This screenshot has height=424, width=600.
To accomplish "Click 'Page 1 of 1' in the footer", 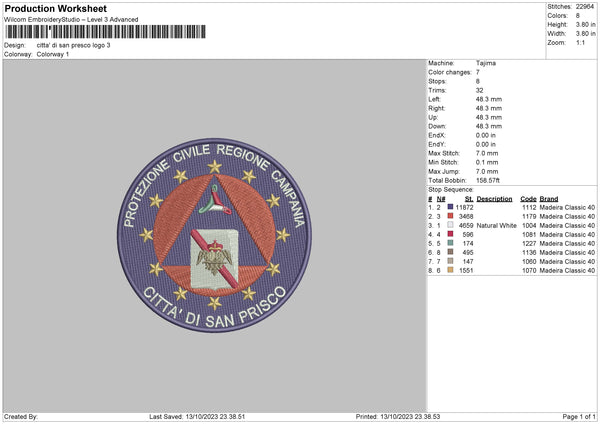I will click(x=579, y=417).
